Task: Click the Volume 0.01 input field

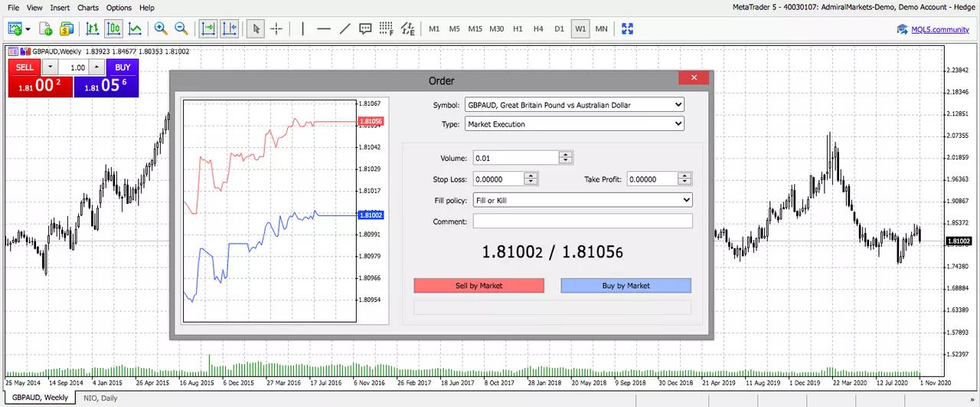Action: 516,158
